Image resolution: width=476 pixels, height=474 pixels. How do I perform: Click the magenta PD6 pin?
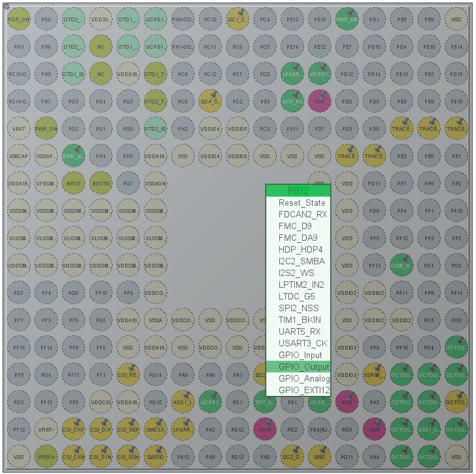click(x=319, y=102)
